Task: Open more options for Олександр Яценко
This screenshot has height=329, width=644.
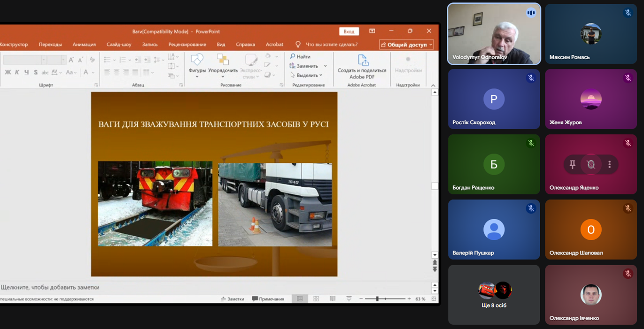Action: pyautogui.click(x=609, y=164)
